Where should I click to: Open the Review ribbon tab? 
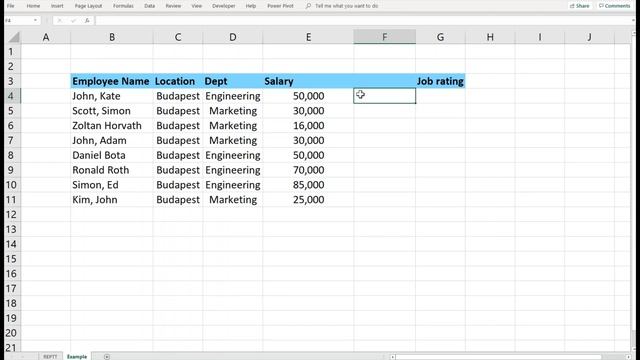[x=173, y=6]
